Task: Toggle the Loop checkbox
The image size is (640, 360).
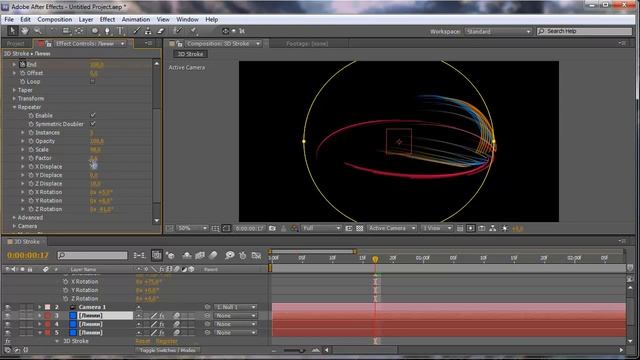Action: [93, 81]
